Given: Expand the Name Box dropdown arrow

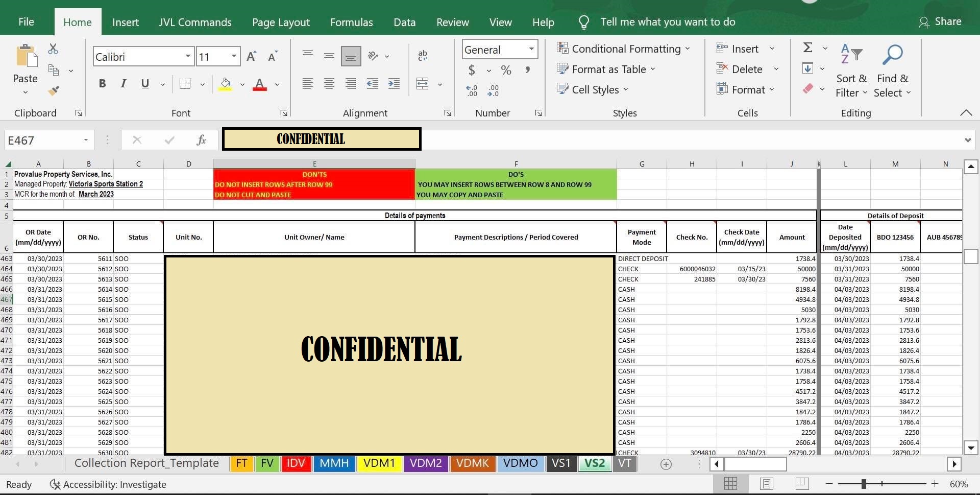Looking at the screenshot, I should coord(86,140).
